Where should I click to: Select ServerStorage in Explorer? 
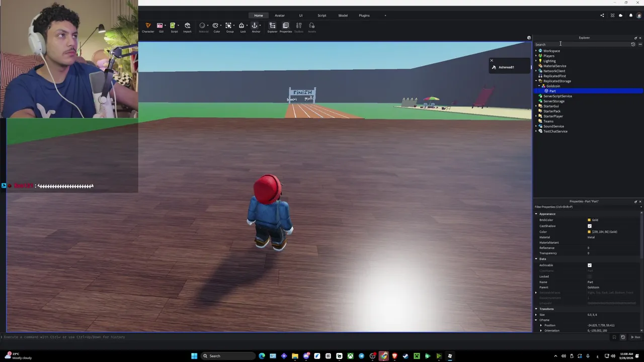(x=553, y=101)
